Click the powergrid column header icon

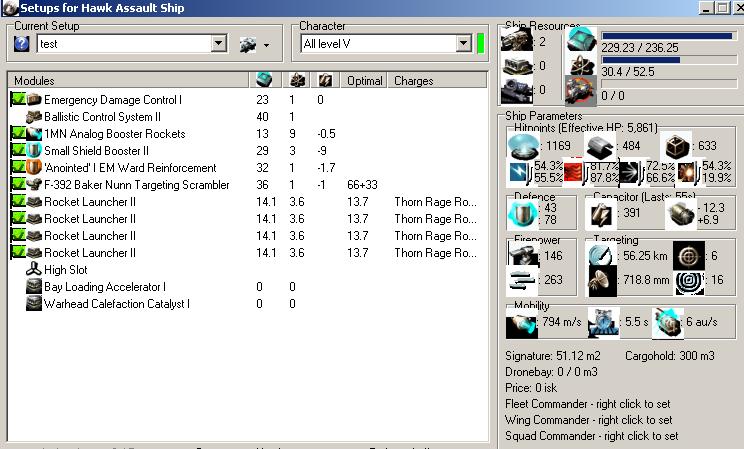point(298,81)
